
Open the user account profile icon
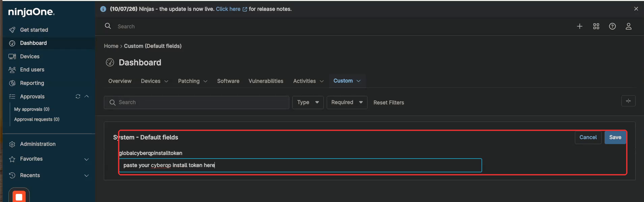click(628, 26)
